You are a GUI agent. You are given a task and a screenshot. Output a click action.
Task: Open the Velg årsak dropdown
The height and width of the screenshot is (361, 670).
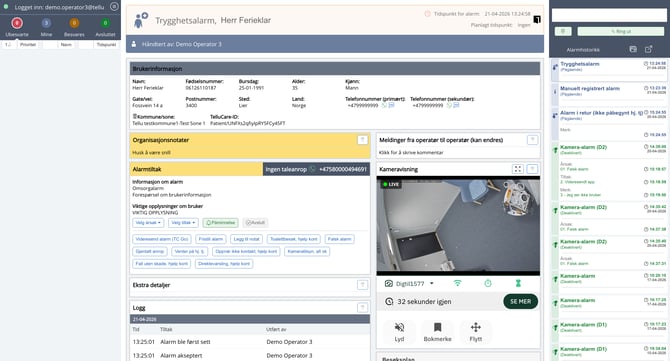pos(148,223)
